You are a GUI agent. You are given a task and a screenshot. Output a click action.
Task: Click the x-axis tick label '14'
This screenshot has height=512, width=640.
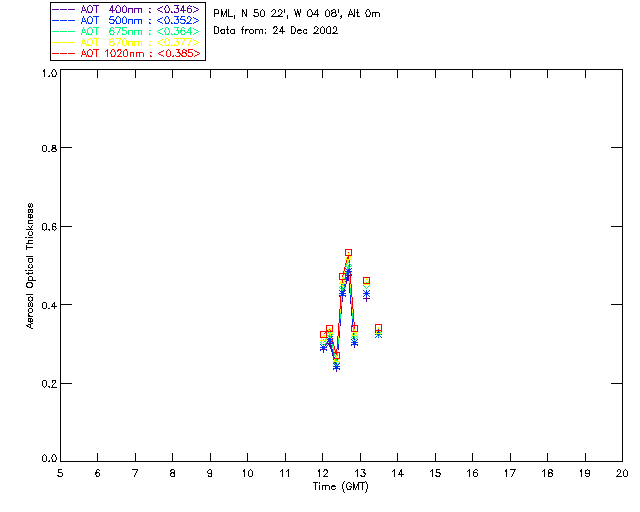pos(398,473)
